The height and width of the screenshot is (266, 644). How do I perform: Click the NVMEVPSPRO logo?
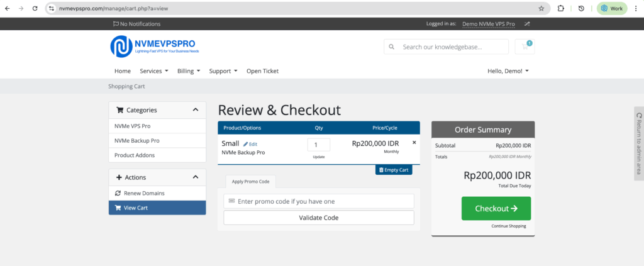[157, 46]
